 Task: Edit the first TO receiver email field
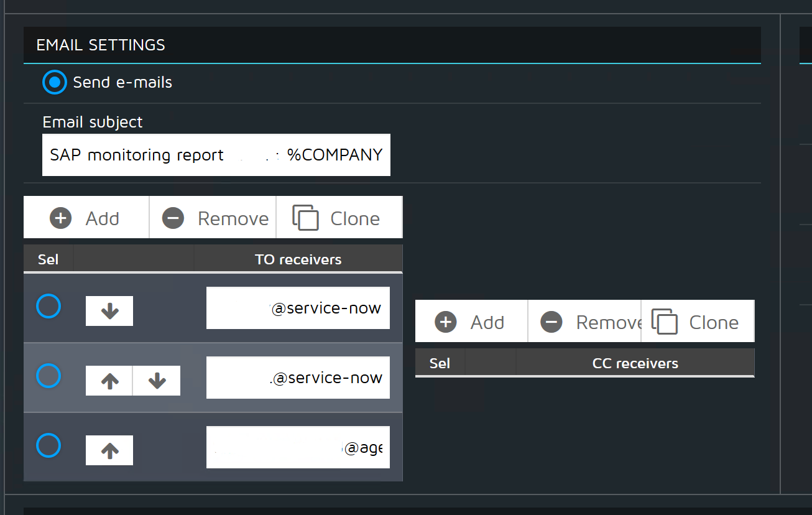(298, 308)
